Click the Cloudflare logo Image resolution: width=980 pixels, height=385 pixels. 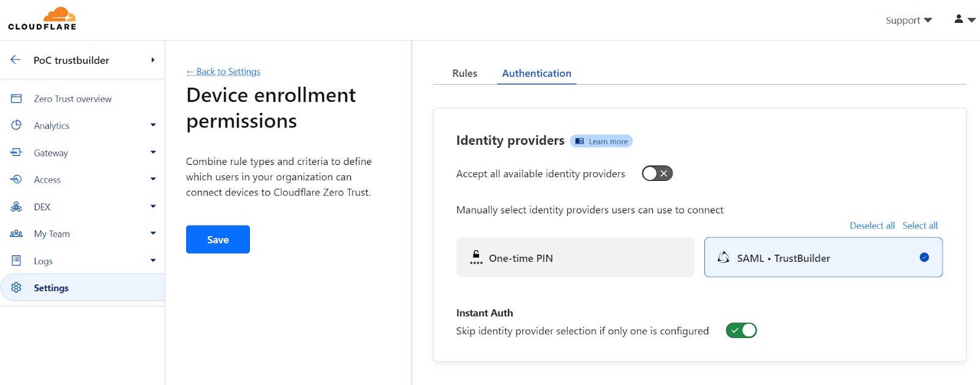click(42, 19)
